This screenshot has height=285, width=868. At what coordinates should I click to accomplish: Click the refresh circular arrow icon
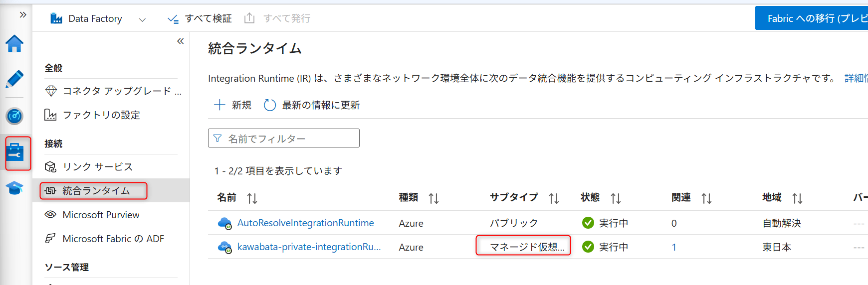tap(270, 105)
